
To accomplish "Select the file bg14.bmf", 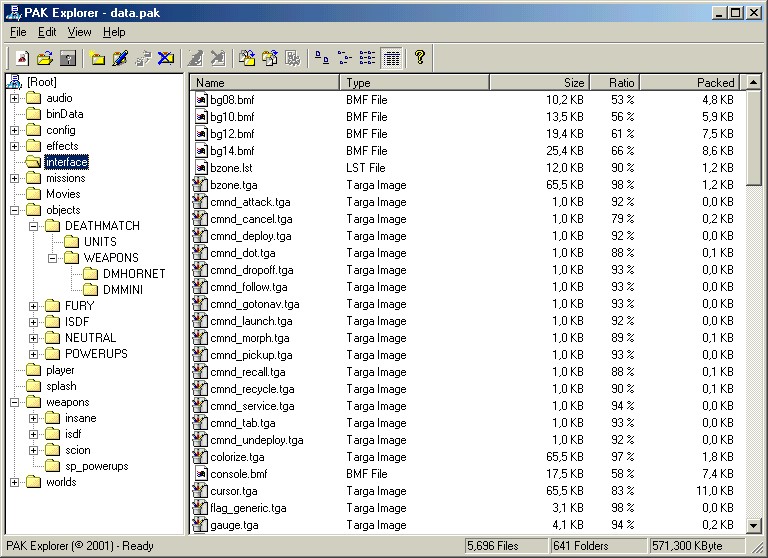I will coord(232,151).
